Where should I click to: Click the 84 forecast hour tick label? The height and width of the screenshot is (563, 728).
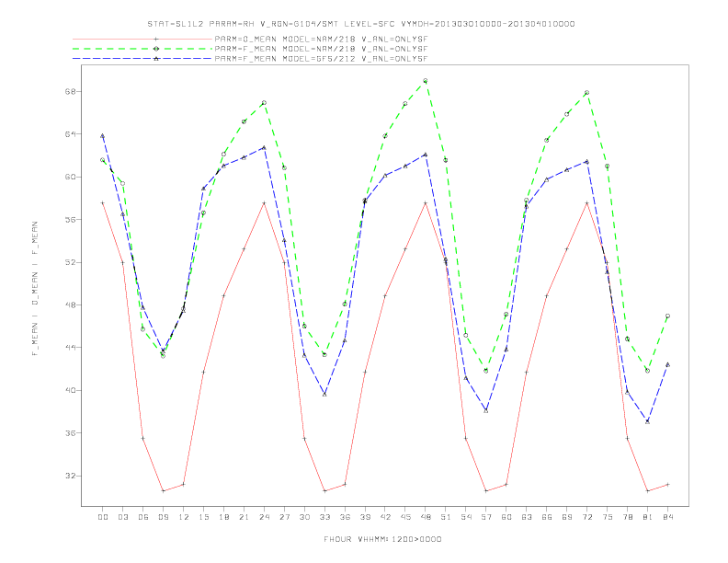coord(668,517)
